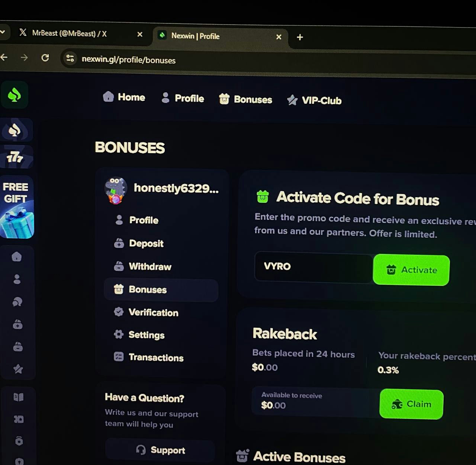Click the site info icon in address bar

coord(70,58)
